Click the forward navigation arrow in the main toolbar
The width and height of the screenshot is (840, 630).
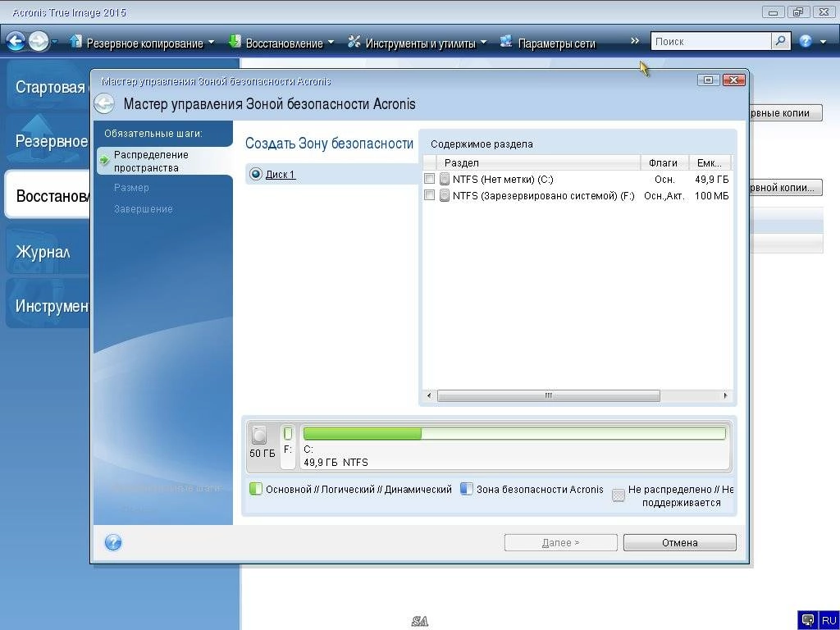pyautogui.click(x=38, y=41)
